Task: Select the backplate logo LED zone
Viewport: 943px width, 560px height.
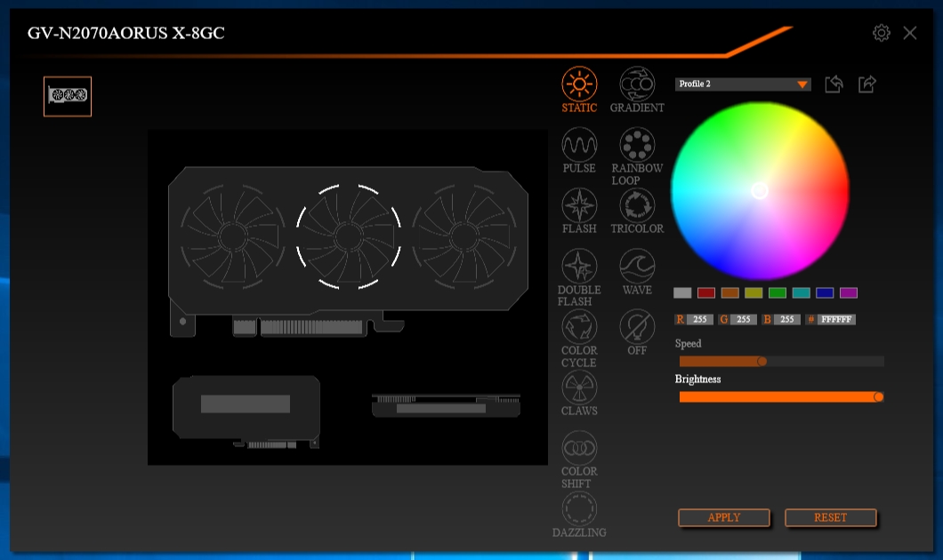Action: point(246,404)
